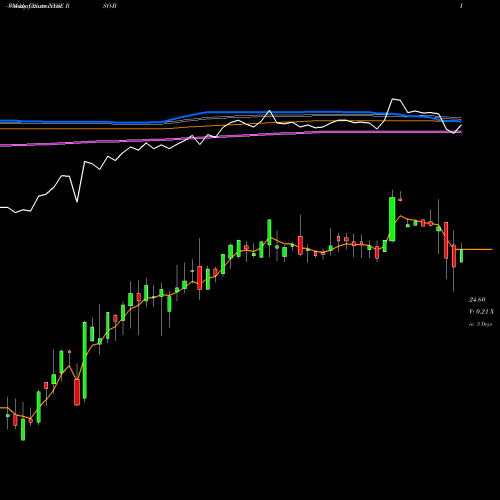Click the 24.60 price label
This screenshot has width=500, height=500.
click(477, 300)
